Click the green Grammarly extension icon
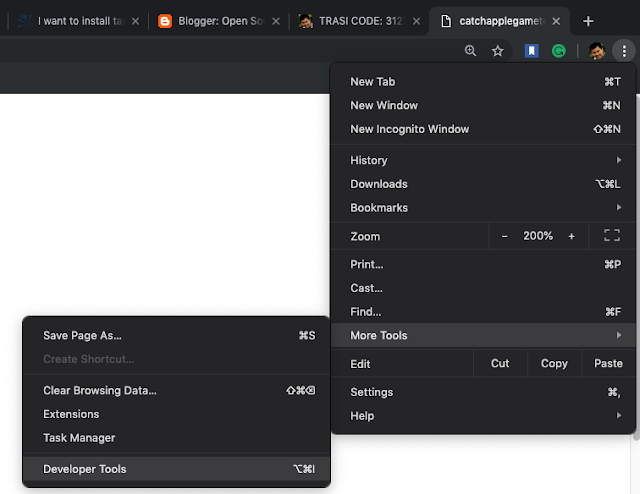The image size is (640, 494). 559,51
